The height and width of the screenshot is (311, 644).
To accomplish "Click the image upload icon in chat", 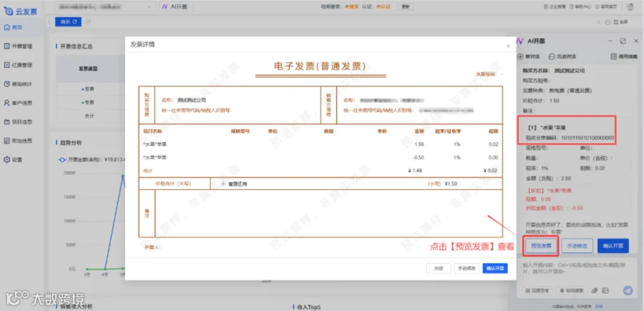I will click(605, 290).
